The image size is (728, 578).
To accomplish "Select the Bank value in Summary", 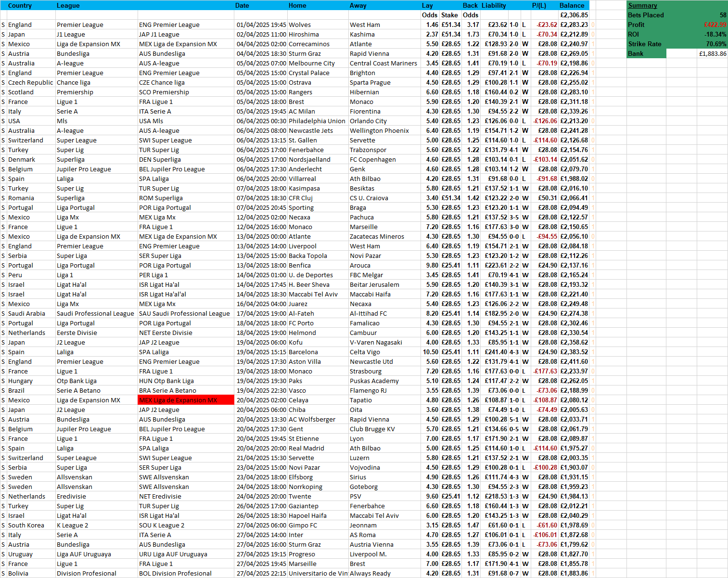I will pyautogui.click(x=713, y=54).
